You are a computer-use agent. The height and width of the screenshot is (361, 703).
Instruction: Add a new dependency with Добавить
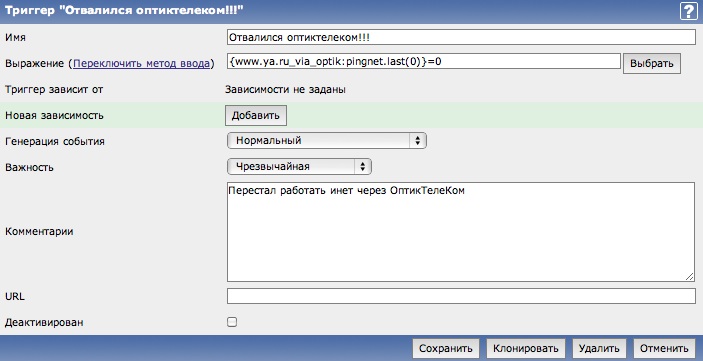[256, 115]
